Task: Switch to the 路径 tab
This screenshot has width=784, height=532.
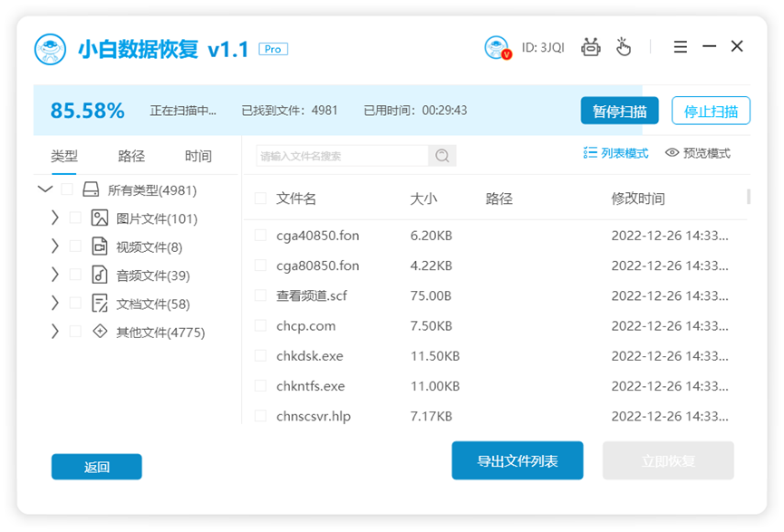Action: pyautogui.click(x=131, y=156)
